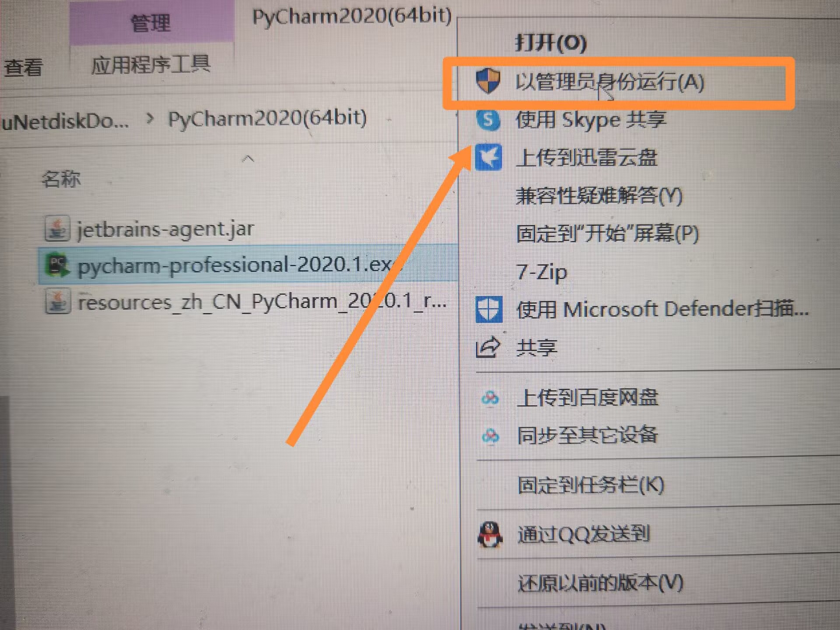The height and width of the screenshot is (630, 840).
Task: Choose 打开(O) from context menu
Action: (551, 43)
